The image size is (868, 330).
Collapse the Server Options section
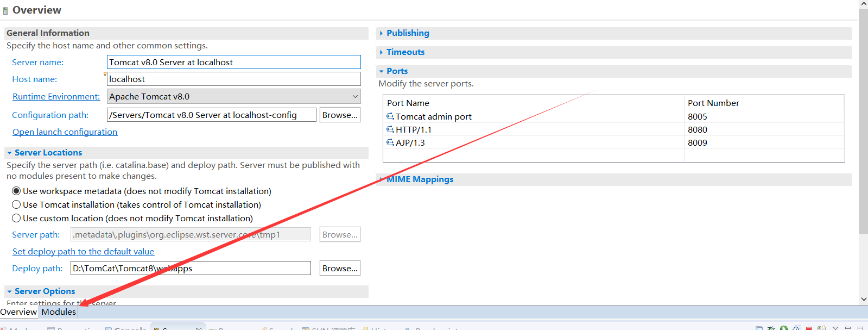click(9, 291)
